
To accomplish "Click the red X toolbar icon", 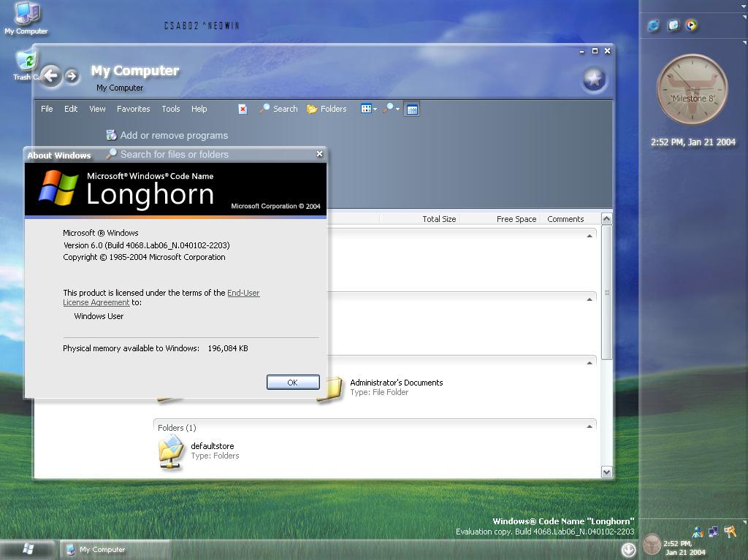I will click(x=243, y=109).
